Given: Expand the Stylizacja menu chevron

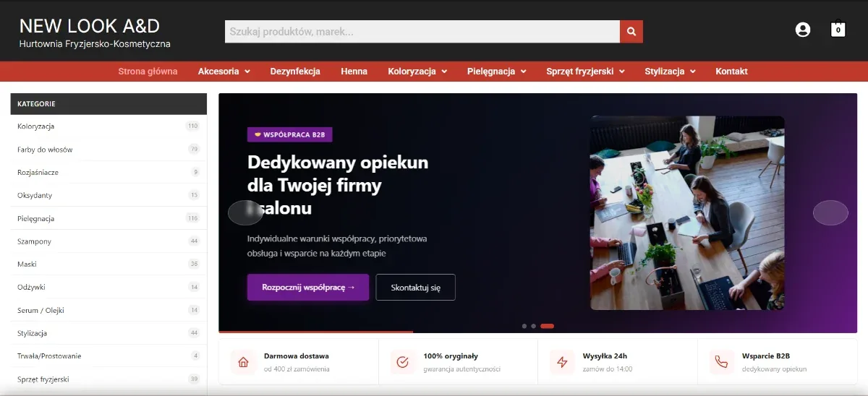Looking at the screenshot, I should pos(693,72).
